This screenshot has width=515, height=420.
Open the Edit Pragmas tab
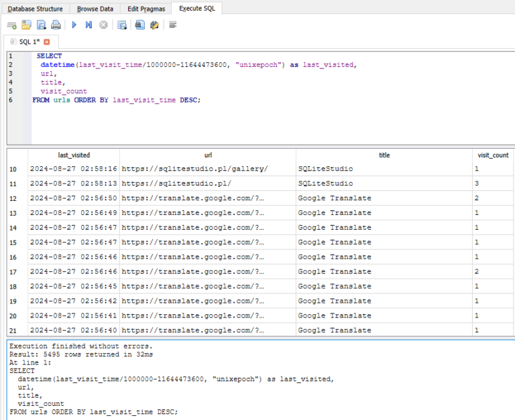tap(145, 9)
